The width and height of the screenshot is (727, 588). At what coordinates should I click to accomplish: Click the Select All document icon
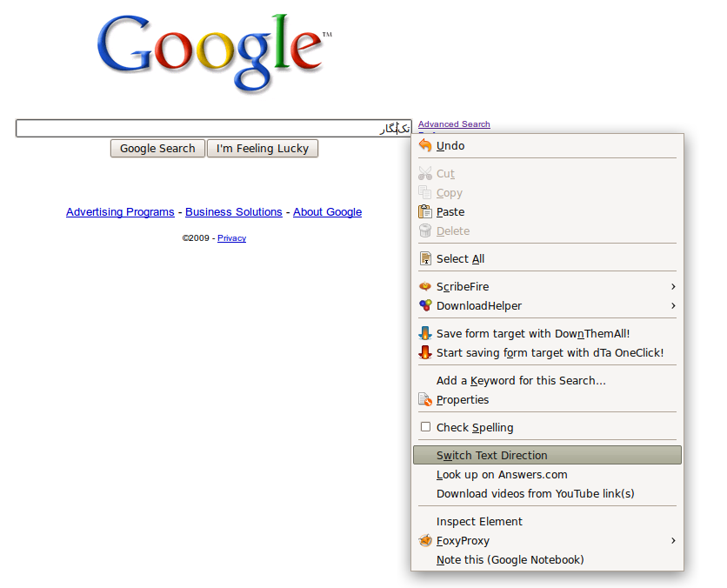point(425,258)
